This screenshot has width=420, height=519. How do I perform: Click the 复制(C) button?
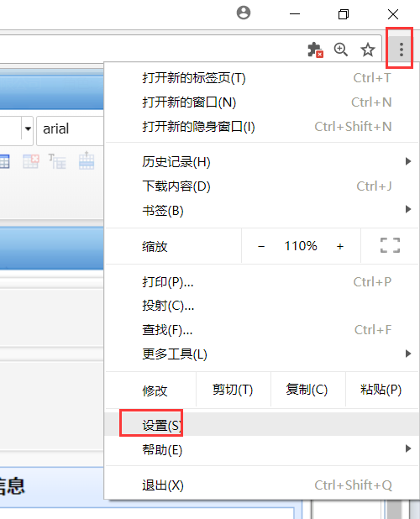(x=307, y=390)
